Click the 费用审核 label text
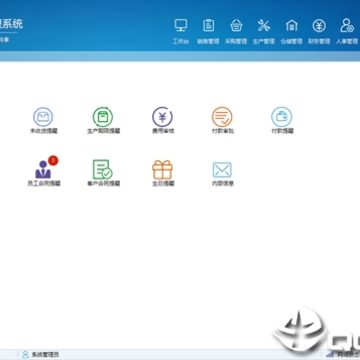The height and width of the screenshot is (360, 360). 163,131
